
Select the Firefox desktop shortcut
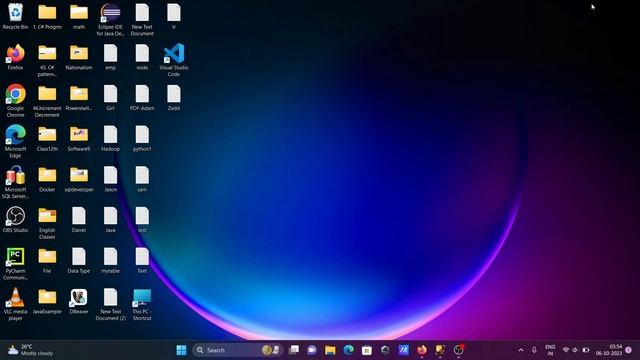pyautogui.click(x=15, y=57)
